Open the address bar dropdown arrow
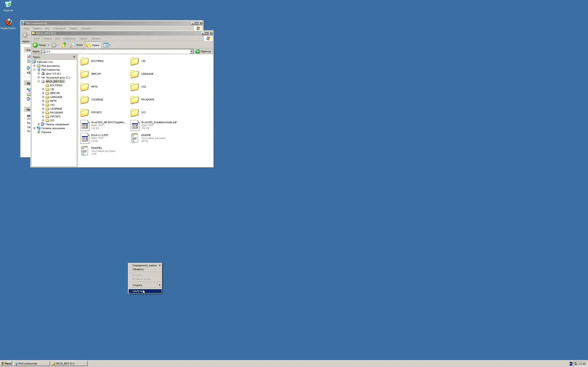 (192, 51)
